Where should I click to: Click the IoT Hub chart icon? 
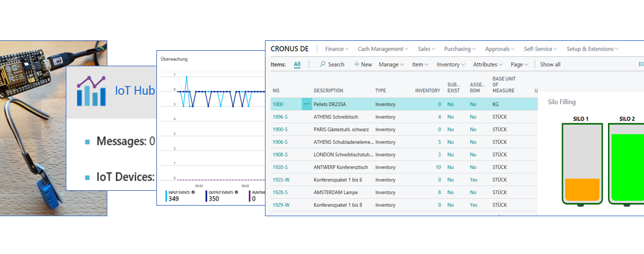click(x=91, y=90)
